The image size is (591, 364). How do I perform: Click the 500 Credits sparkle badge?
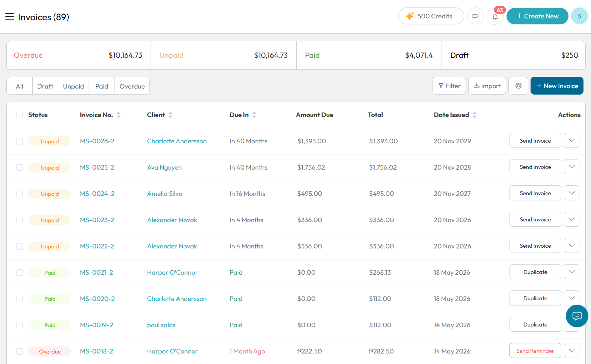coord(431,16)
